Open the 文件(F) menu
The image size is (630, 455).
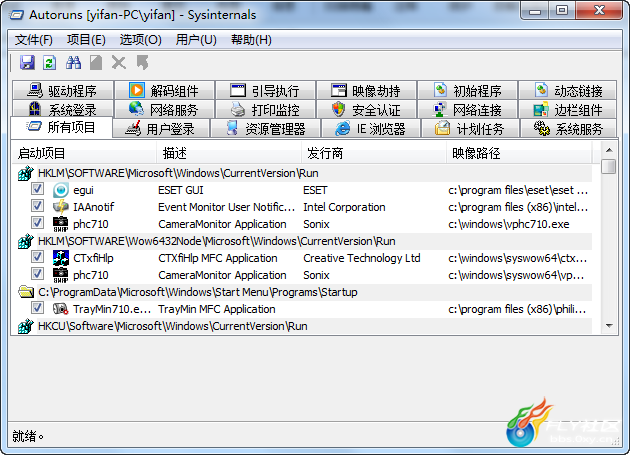[x=34, y=40]
